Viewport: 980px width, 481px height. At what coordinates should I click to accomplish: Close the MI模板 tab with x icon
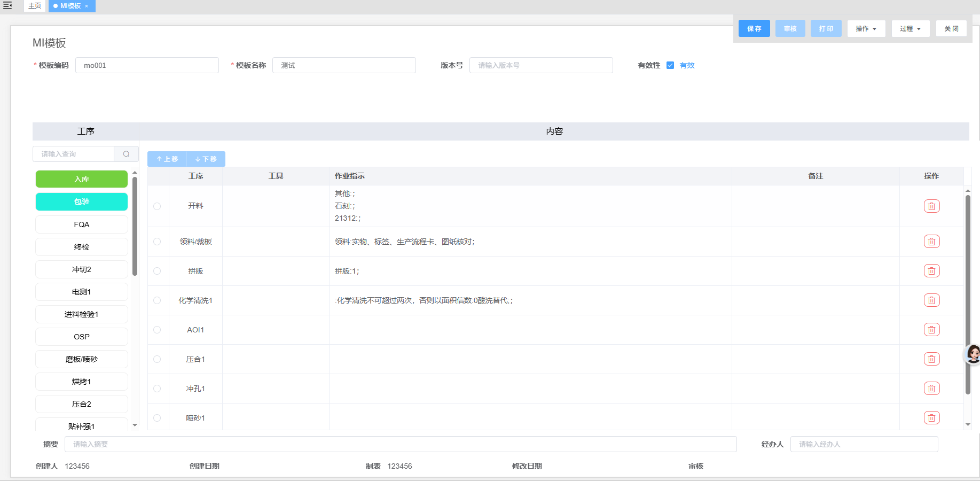click(87, 6)
